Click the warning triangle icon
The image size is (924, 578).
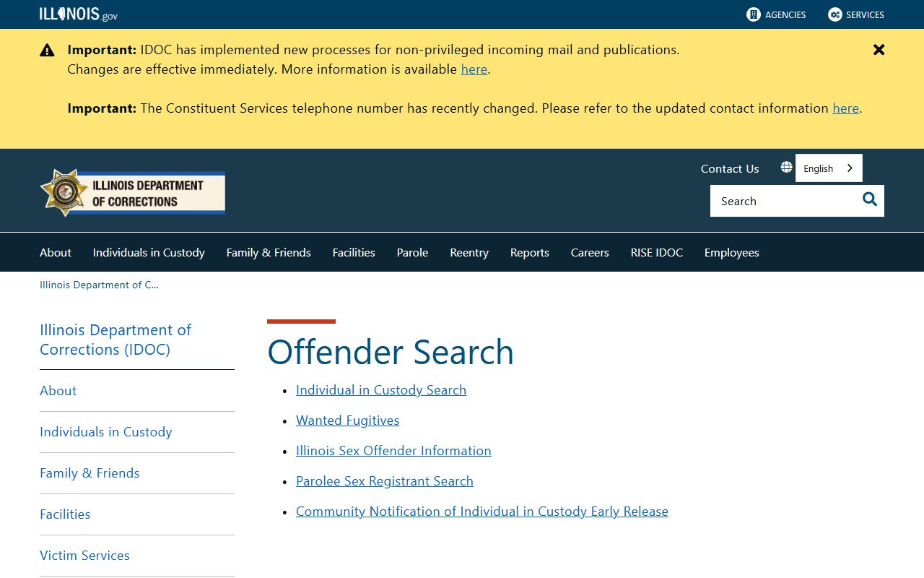(x=47, y=50)
